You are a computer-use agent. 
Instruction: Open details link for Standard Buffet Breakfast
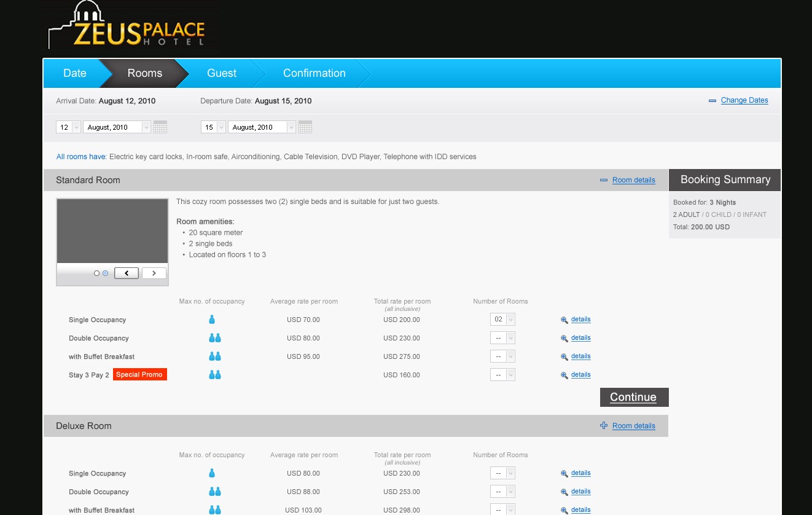580,356
